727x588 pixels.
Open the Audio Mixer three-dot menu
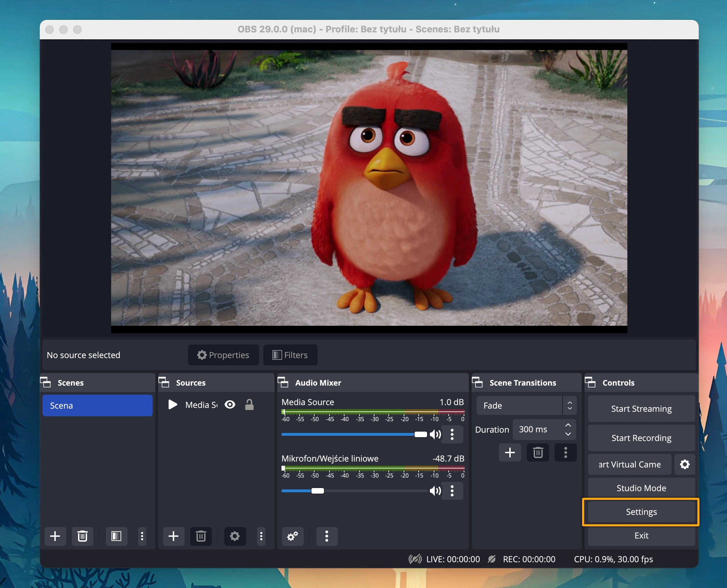pos(326,536)
